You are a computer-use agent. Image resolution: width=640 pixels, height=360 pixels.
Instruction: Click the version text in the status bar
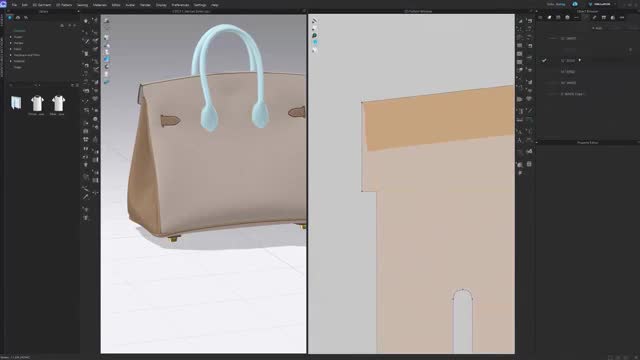(x=16, y=358)
